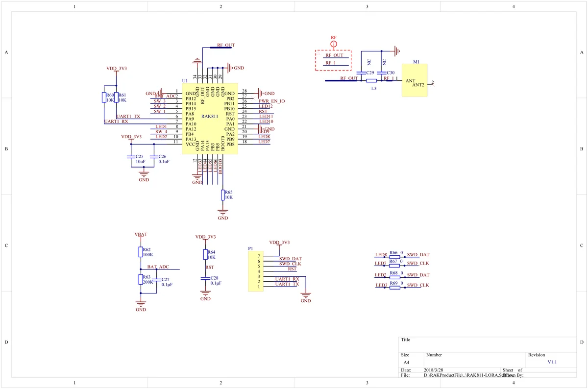Click the RST label below R64
Viewport: 588px width, 389px height.
209,267
